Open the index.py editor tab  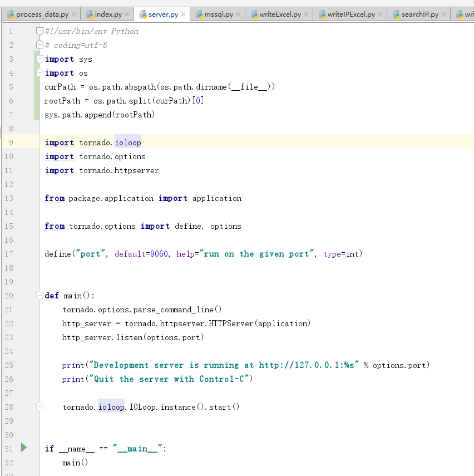click(108, 14)
